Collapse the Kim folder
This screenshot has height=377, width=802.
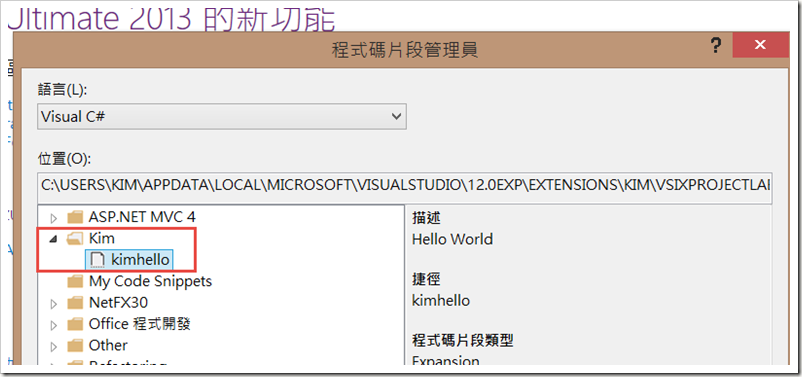click(x=54, y=239)
